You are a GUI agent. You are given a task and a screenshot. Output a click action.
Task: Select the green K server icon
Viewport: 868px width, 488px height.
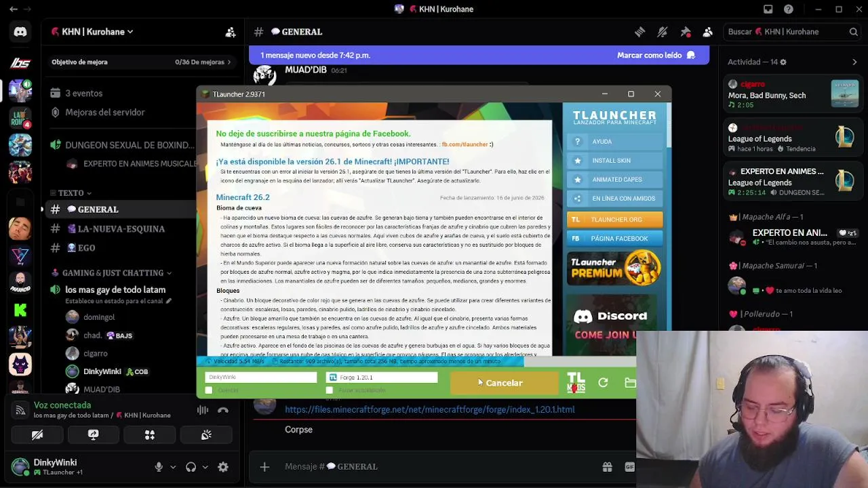pyautogui.click(x=20, y=310)
